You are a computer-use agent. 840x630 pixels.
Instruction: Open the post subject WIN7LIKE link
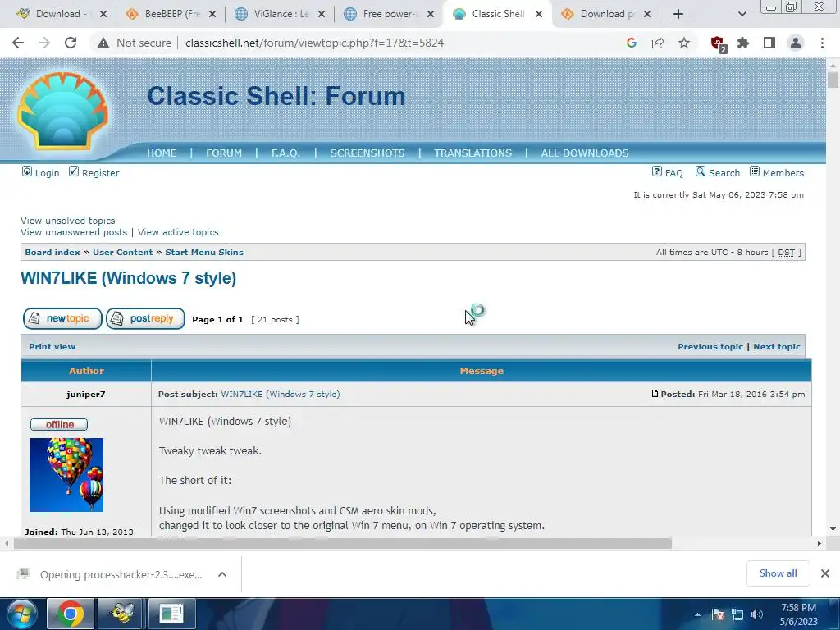click(x=281, y=395)
